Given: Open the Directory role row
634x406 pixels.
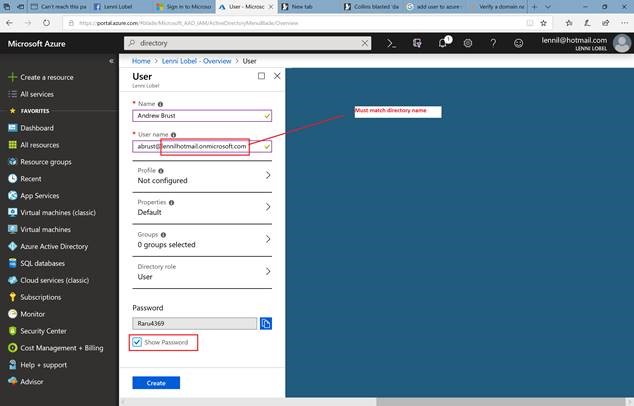Looking at the screenshot, I should 202,272.
